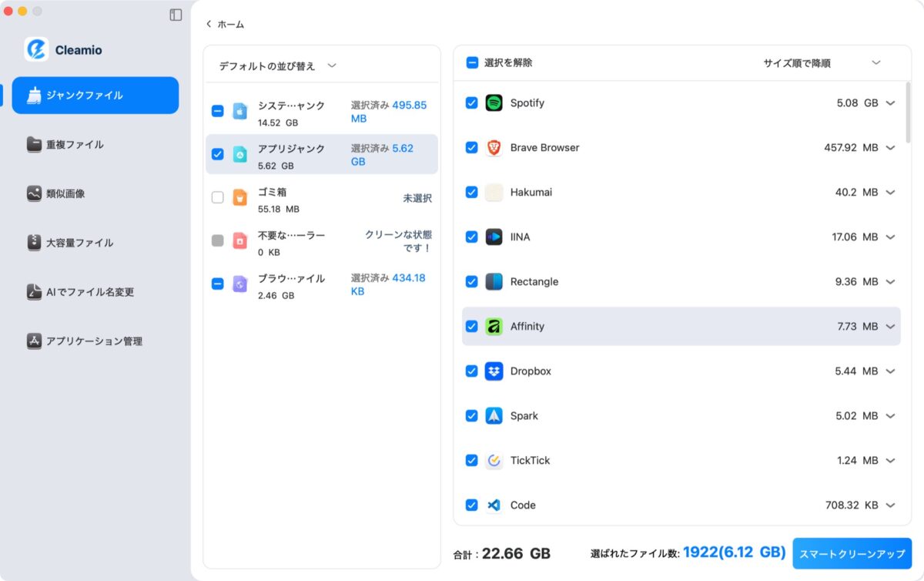Select the 大容量ファイル (large files) tool
This screenshot has height=581, width=924.
click(x=35, y=243)
